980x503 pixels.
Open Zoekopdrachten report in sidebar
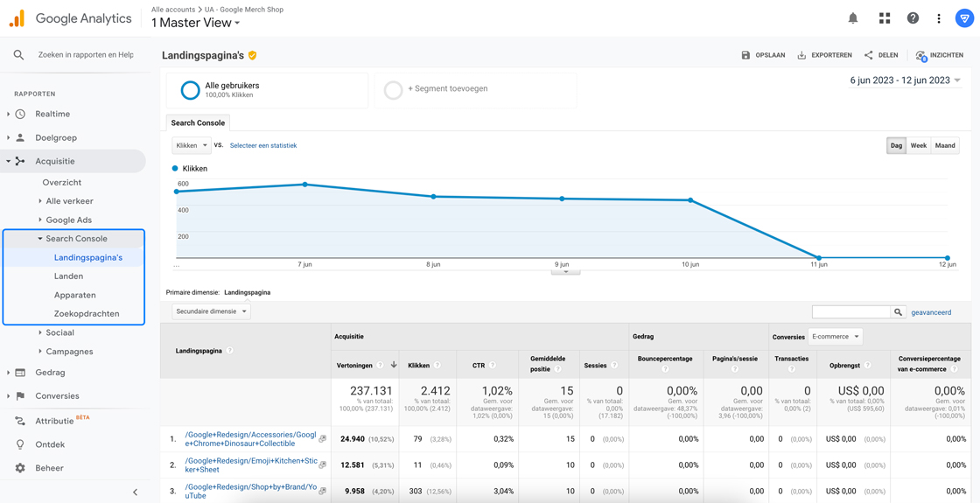pyautogui.click(x=87, y=314)
